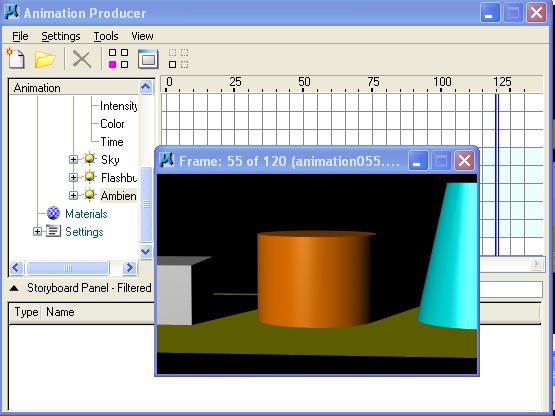Viewport: 555px width, 416px height.
Task: Click the dotted squares toolbar icon
Action: coord(178,58)
